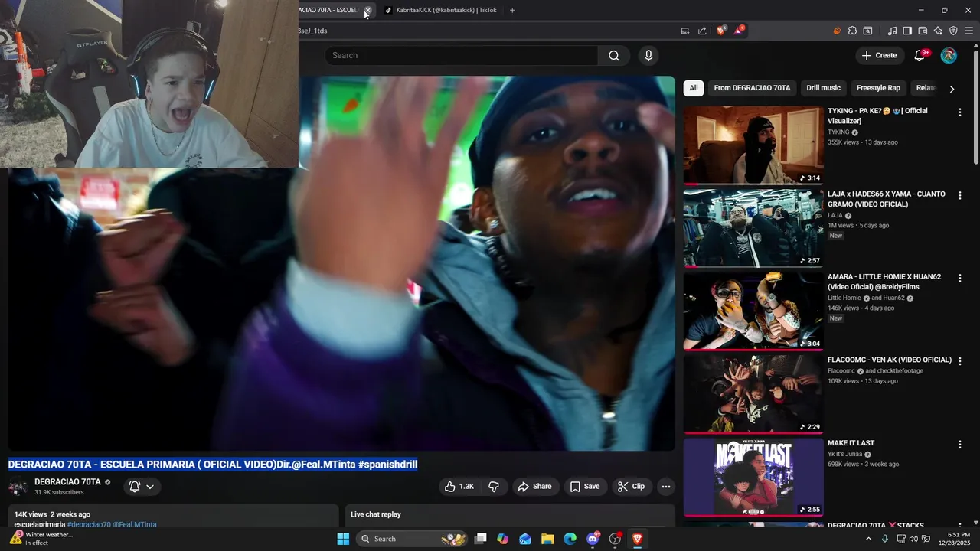980x551 pixels.
Task: Click the Create button
Action: 879,55
